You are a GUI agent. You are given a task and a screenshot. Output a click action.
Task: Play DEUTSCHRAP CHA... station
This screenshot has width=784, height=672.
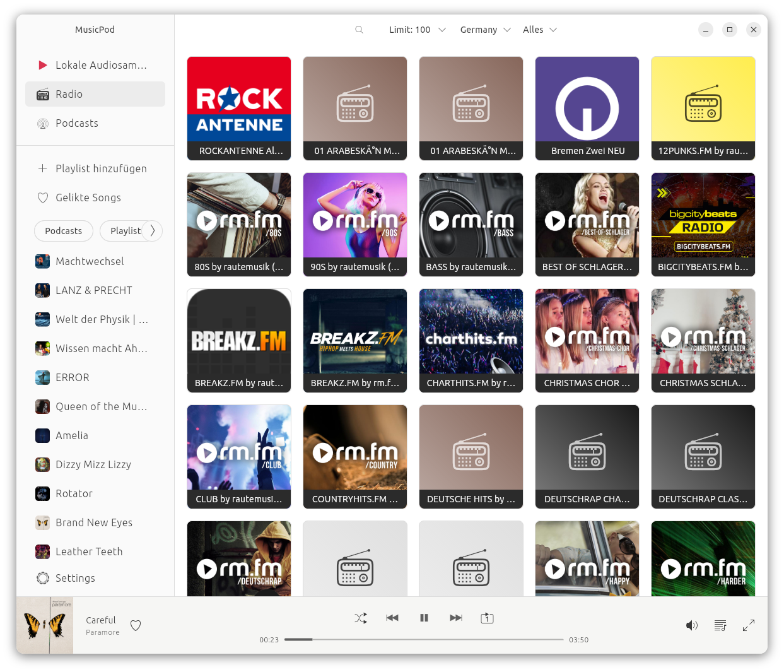click(587, 457)
